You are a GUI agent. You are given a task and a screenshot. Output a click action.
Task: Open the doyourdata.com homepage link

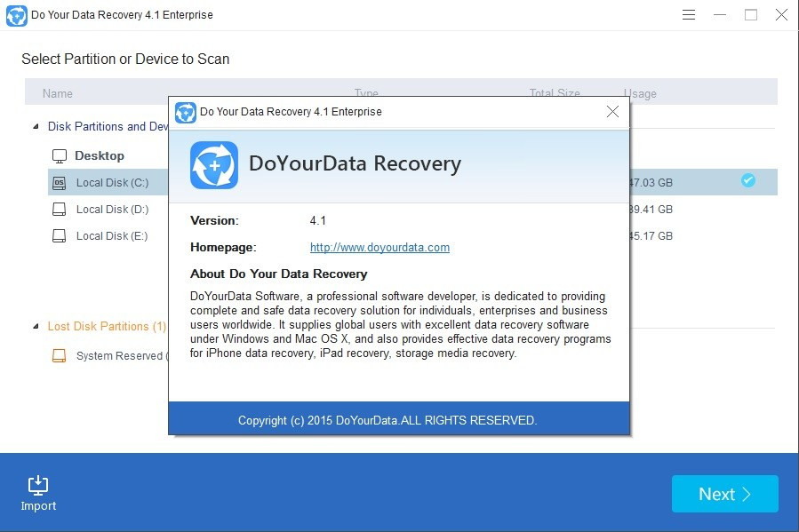380,248
